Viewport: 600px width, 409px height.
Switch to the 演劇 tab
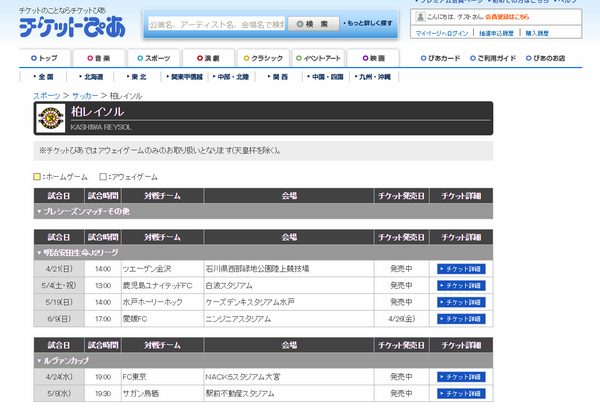pos(209,58)
